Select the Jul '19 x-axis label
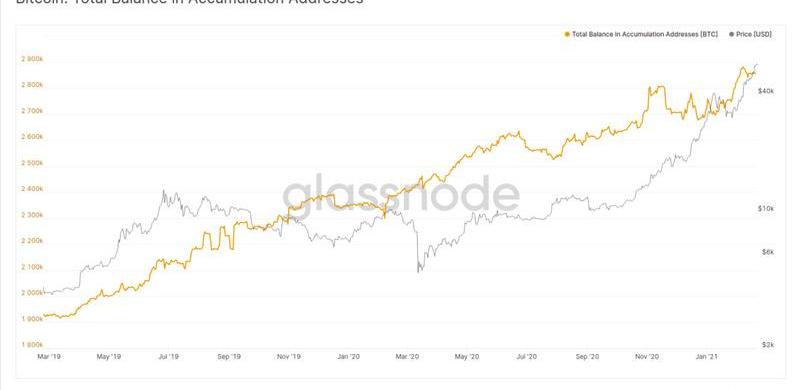Screen dimensions: 800x390 169,357
